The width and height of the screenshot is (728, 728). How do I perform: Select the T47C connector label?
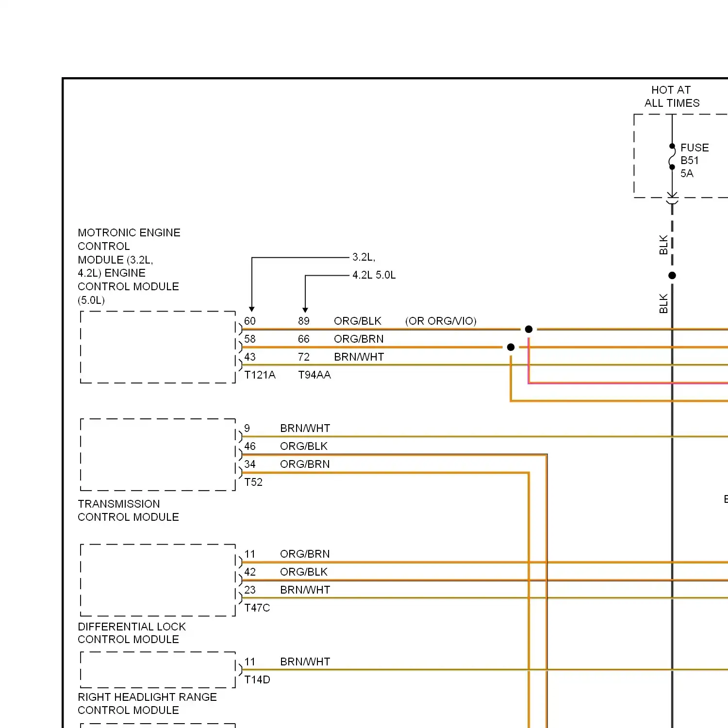click(x=257, y=608)
